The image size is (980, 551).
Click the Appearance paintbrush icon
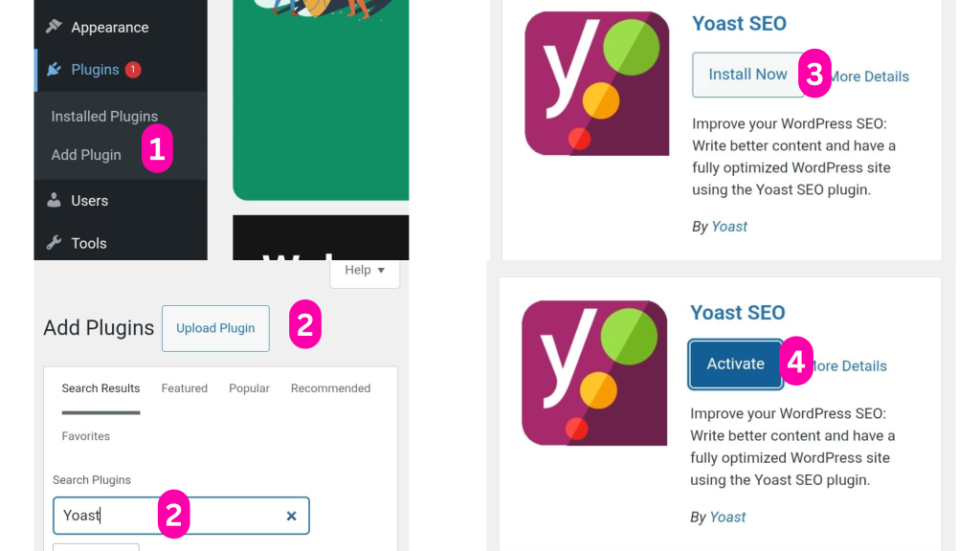pos(54,26)
